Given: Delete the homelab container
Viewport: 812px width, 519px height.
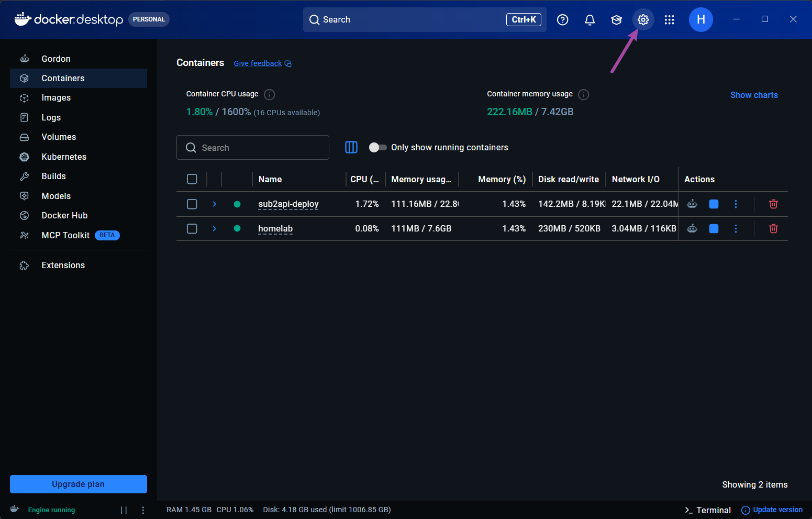Looking at the screenshot, I should [x=773, y=228].
